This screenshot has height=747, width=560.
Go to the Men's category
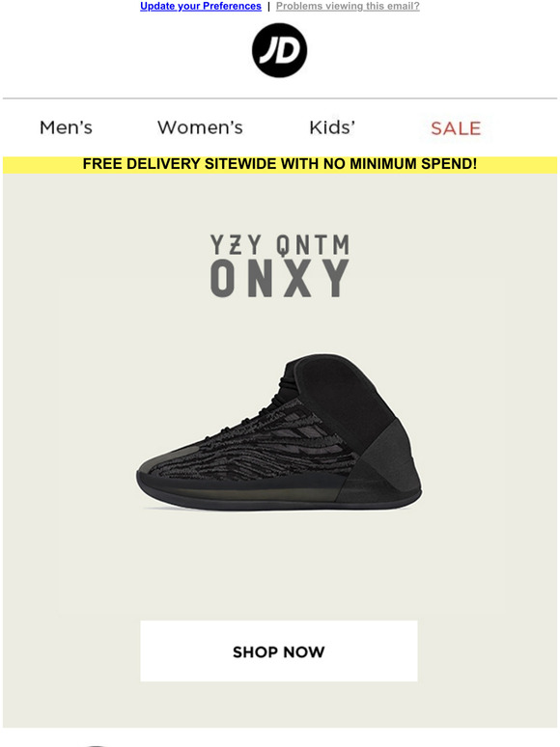pos(66,127)
